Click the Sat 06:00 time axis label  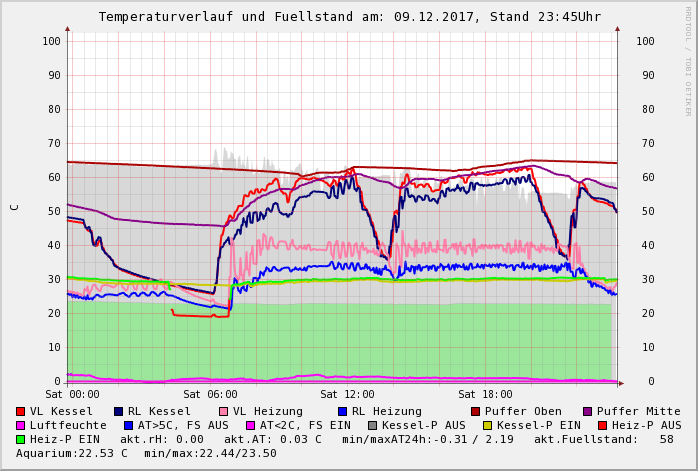[x=210, y=395]
